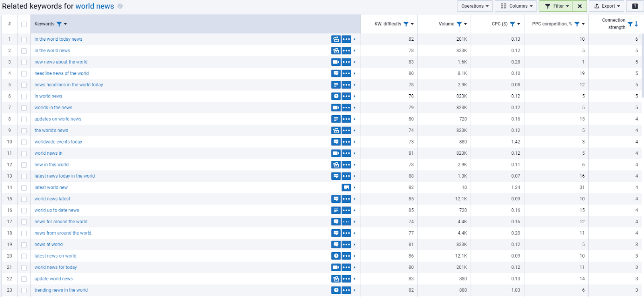Click the Keywords column filter funnel icon
This screenshot has height=297, width=644.
(x=59, y=24)
